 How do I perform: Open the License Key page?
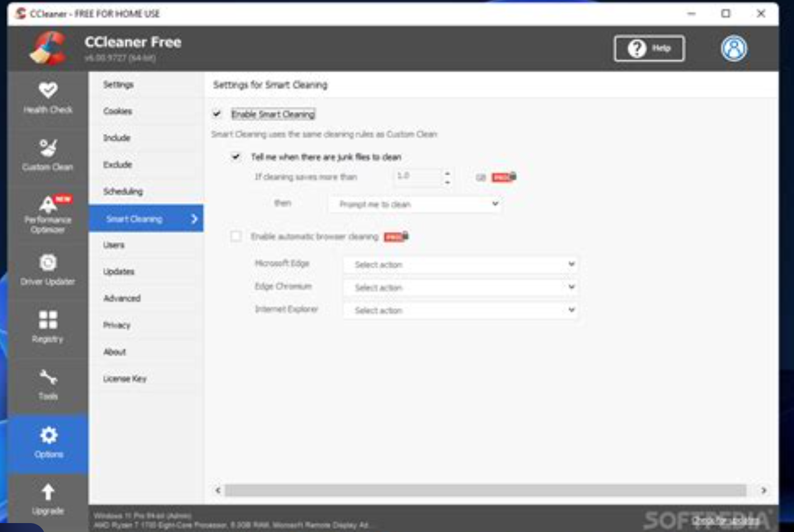(146, 379)
